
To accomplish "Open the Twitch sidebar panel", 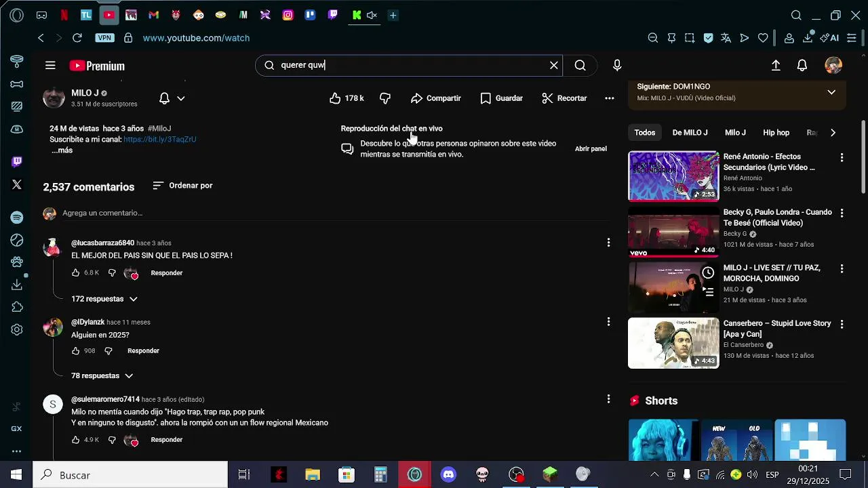I will 17,161.
